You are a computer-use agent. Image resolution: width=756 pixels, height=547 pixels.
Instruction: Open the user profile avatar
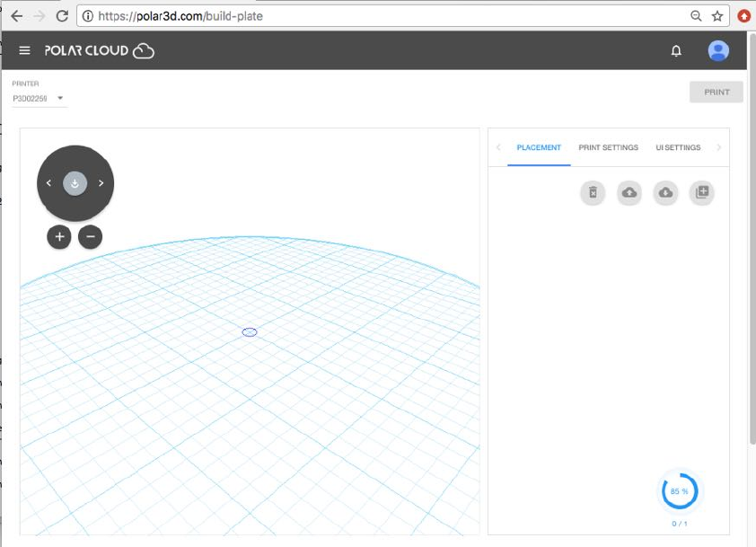coord(718,50)
